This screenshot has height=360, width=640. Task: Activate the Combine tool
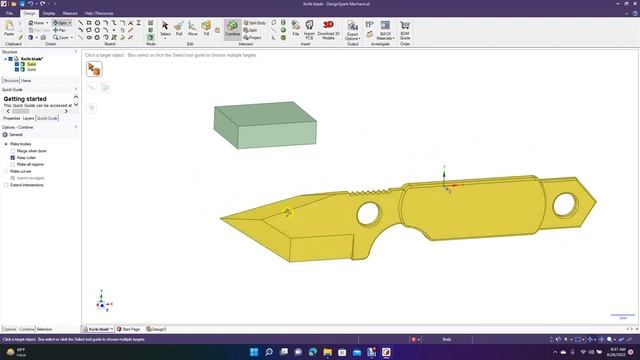point(232,29)
